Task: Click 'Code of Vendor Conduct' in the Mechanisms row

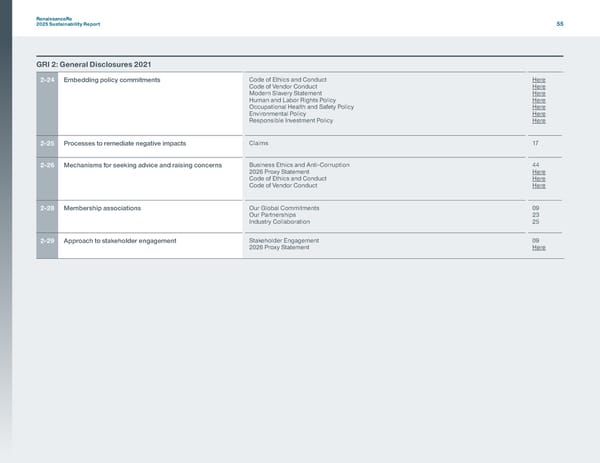Action: pyautogui.click(x=283, y=186)
